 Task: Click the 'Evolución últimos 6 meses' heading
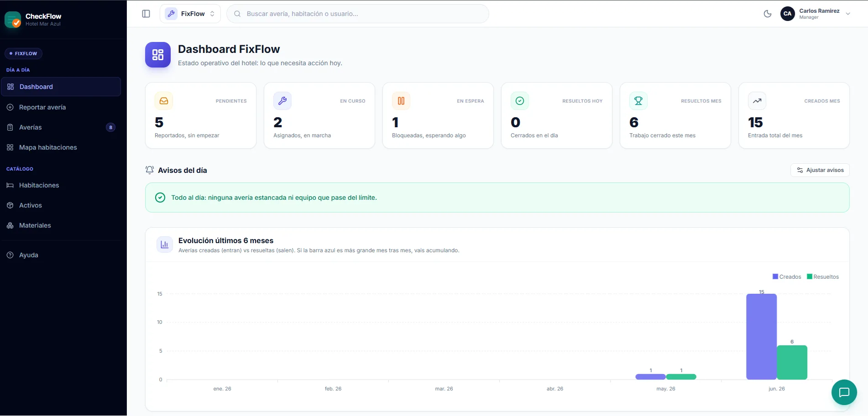tap(226, 240)
